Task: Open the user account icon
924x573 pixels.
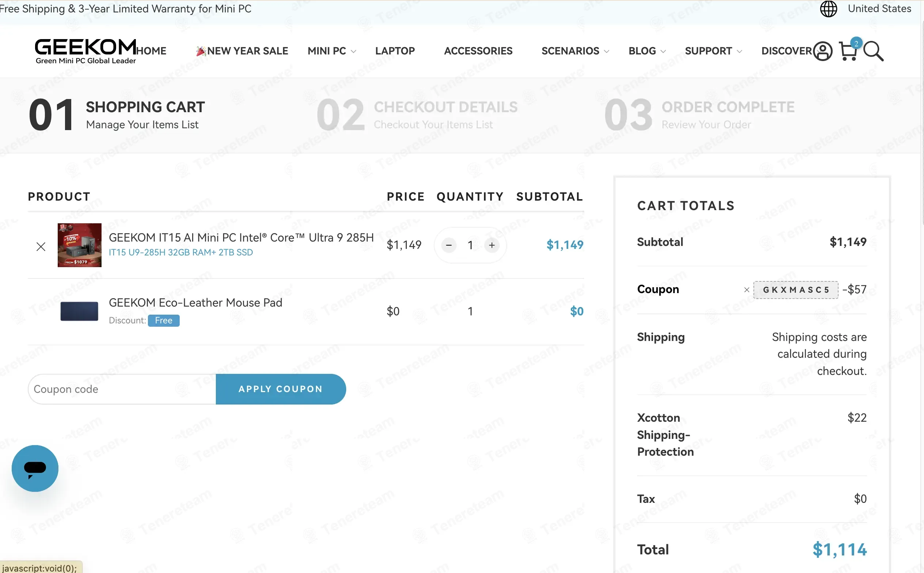Action: pyautogui.click(x=822, y=51)
